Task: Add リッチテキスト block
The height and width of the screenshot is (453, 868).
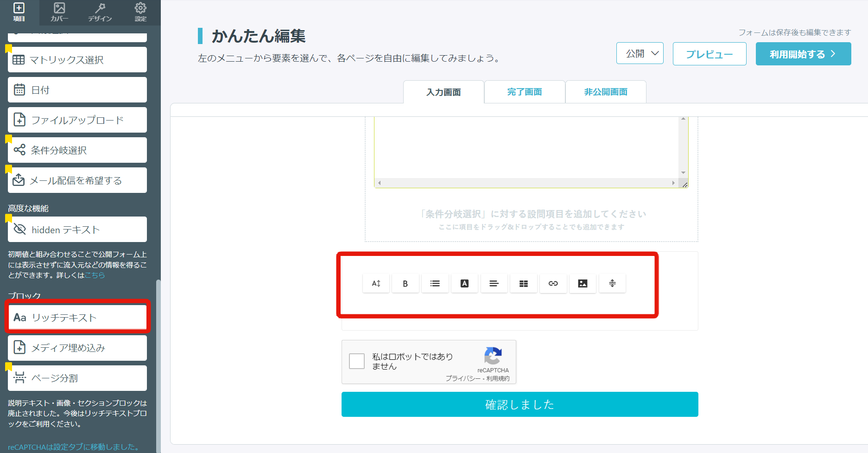Action: (77, 318)
